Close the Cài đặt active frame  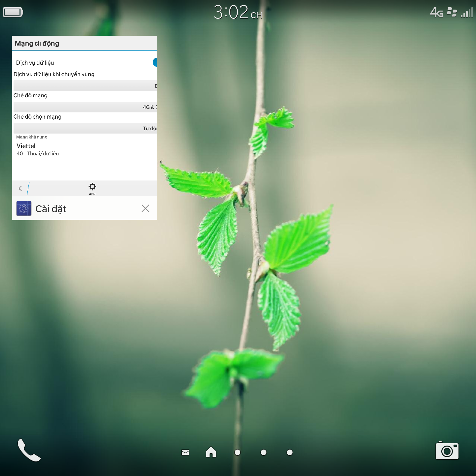[x=145, y=208]
